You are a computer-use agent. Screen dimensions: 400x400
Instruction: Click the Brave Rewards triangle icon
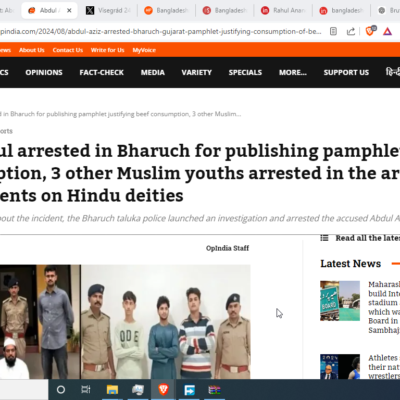387,32
